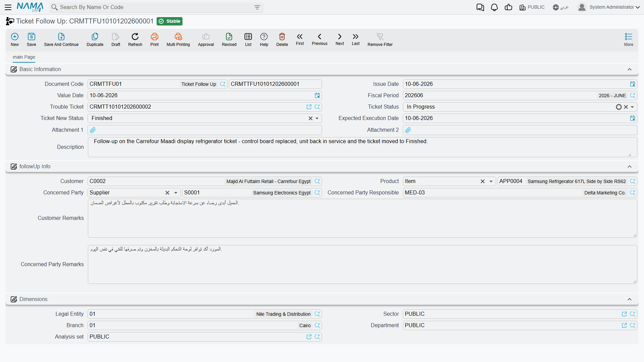644x362 pixels.
Task: Click into the Description text area
Action: pyautogui.click(x=362, y=147)
